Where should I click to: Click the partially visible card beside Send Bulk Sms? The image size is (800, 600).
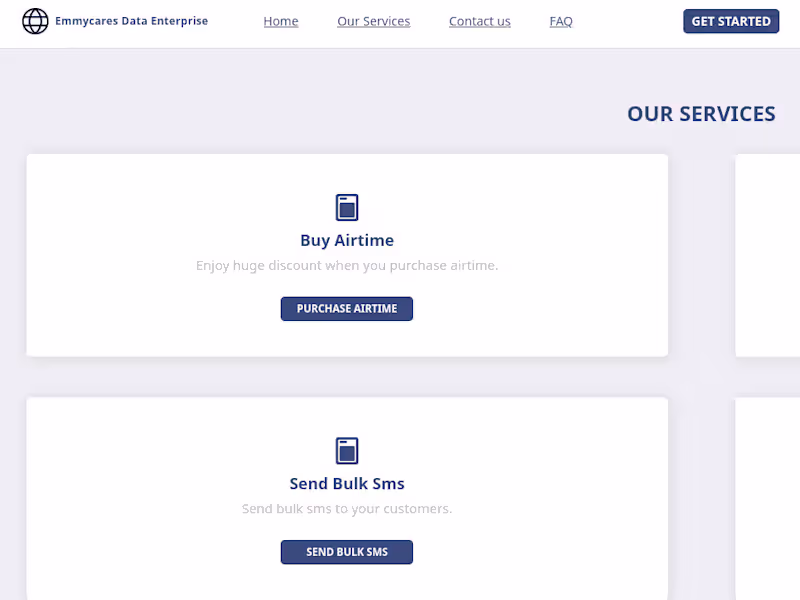coord(768,498)
